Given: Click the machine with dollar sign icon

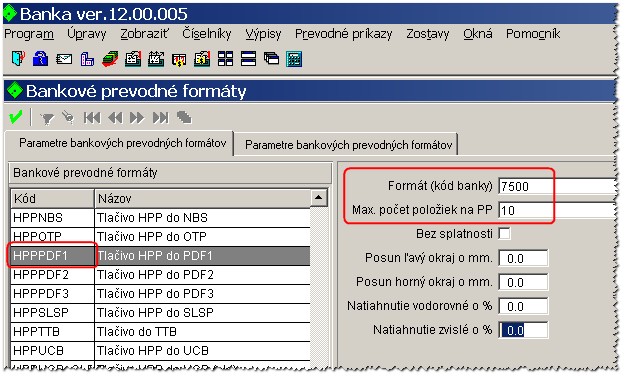Looking at the screenshot, I should pyautogui.click(x=202, y=59).
